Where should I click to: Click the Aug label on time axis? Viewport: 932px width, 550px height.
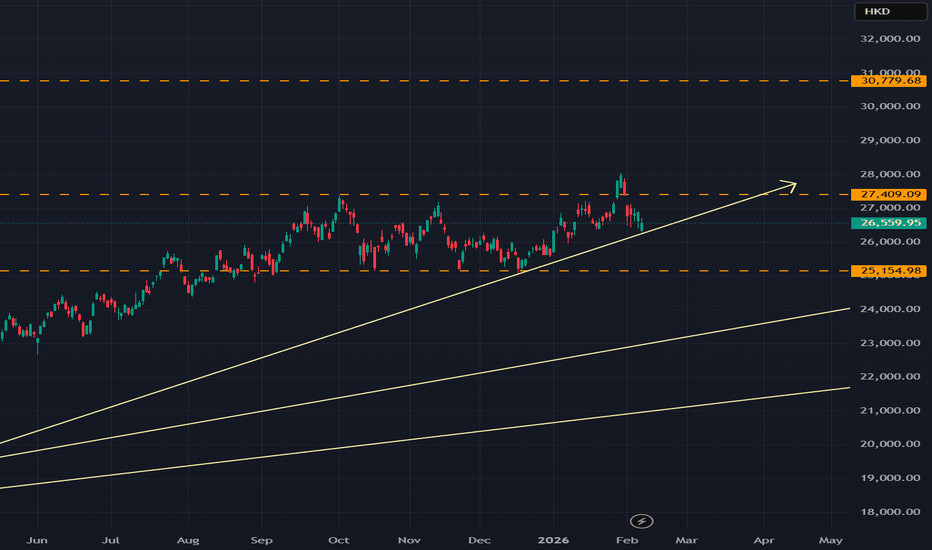coord(188,540)
